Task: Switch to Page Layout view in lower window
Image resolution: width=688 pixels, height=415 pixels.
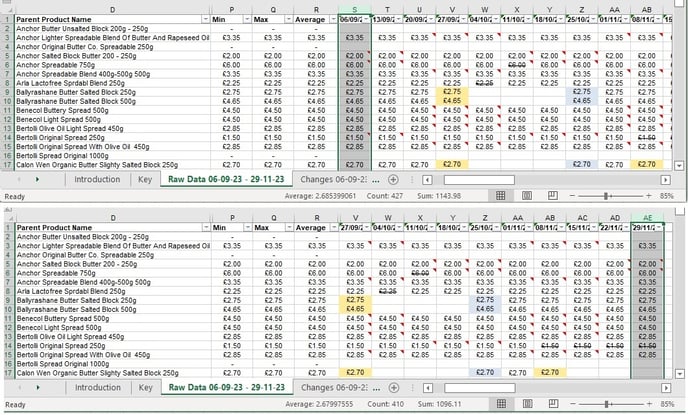Action: tap(527, 404)
